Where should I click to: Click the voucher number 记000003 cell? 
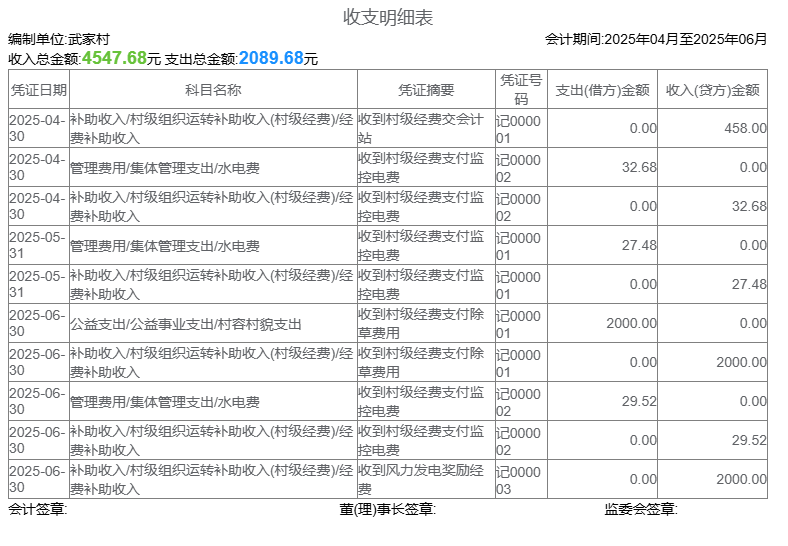point(520,480)
